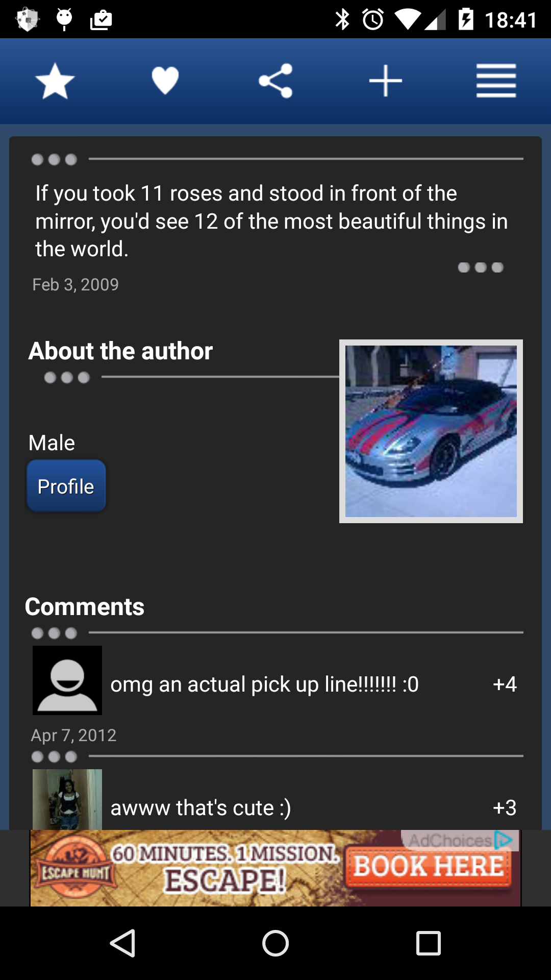The height and width of the screenshot is (980, 551).
Task: Tap 'omg an actual pick up line' comment
Action: point(264,684)
